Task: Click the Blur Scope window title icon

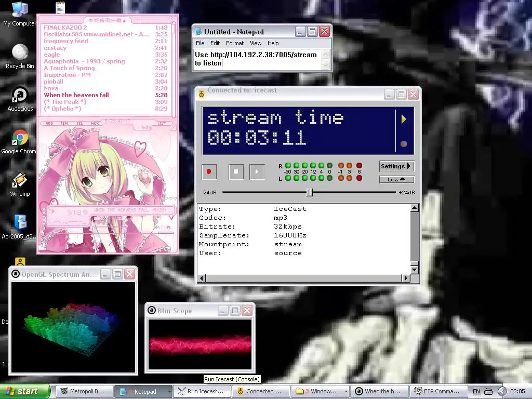Action: 152,311
